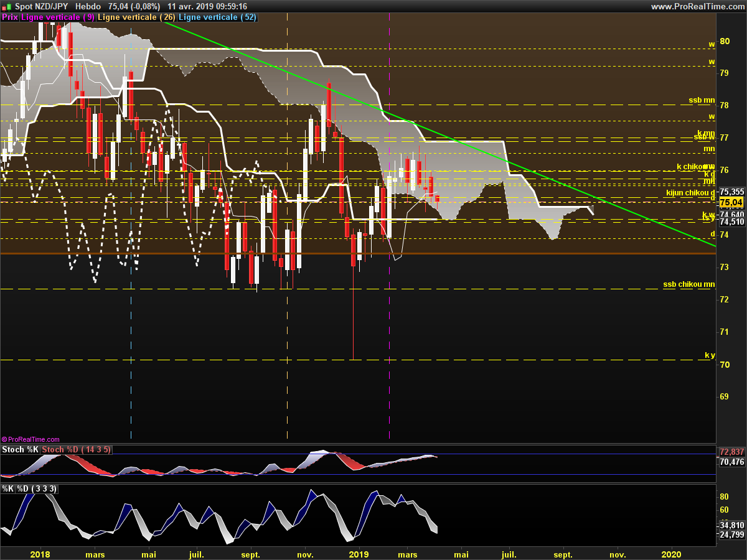Click the 70,476 stochastic value tag
The height and width of the screenshot is (560, 747).
coord(731,462)
